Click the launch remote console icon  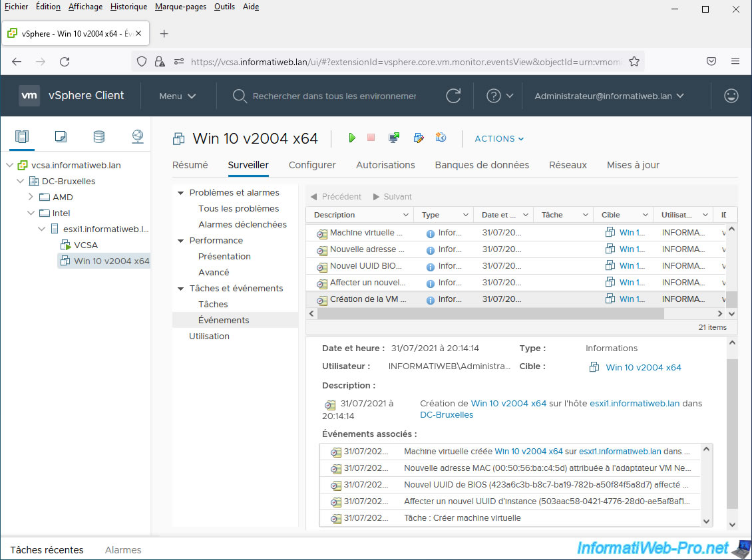click(394, 138)
